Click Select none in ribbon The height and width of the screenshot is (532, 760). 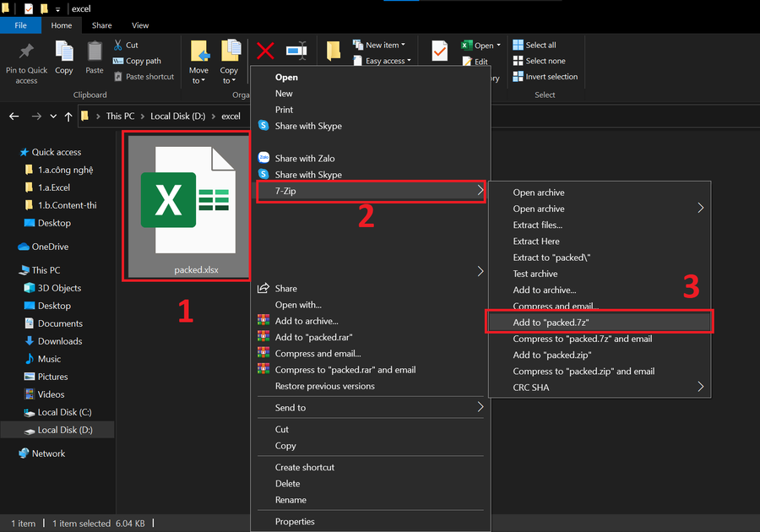pos(539,61)
